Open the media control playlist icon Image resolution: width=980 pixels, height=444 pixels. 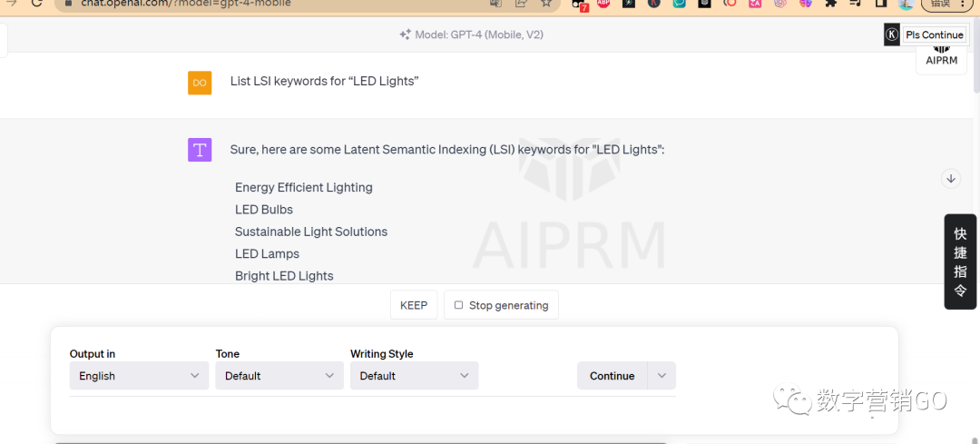856,3
